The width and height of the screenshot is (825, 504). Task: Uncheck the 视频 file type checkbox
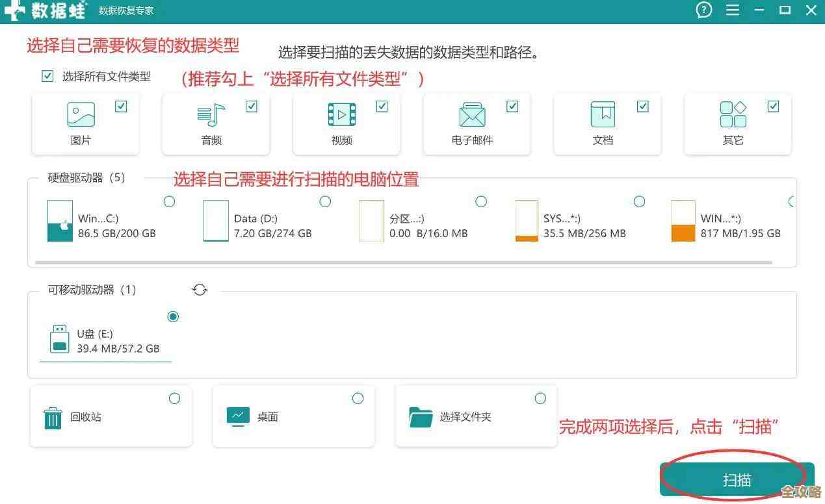[x=382, y=106]
